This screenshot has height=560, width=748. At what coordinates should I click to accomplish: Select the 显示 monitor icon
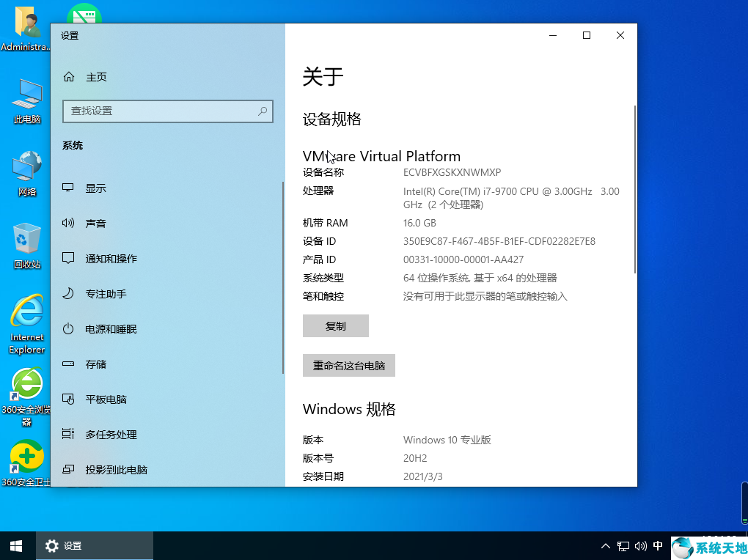pyautogui.click(x=68, y=188)
